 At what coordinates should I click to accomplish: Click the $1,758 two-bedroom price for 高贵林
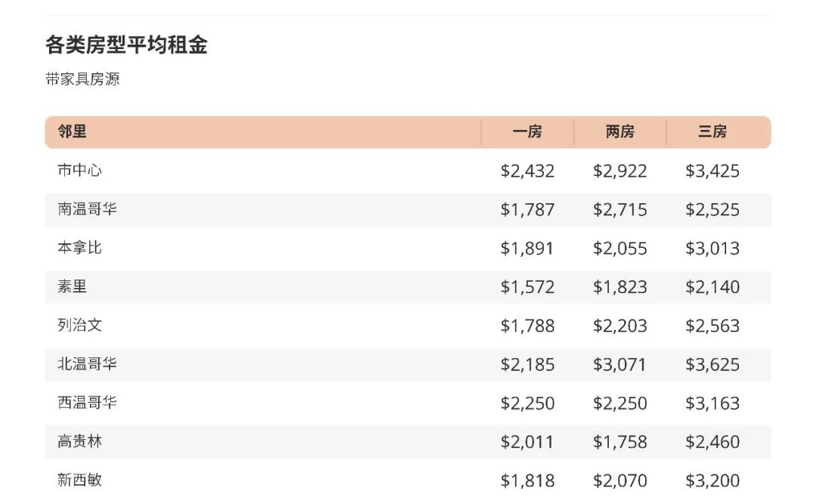pos(620,442)
